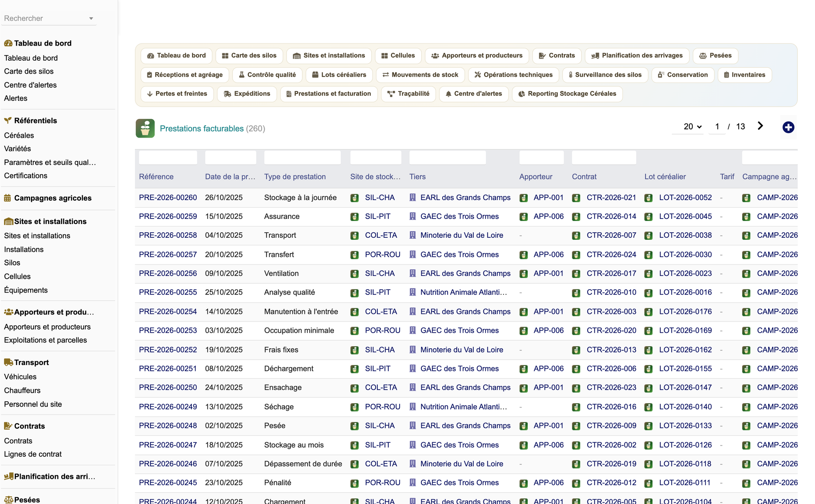This screenshot has height=504, width=815.
Task: Go to next page with the right chevron
Action: 760,126
